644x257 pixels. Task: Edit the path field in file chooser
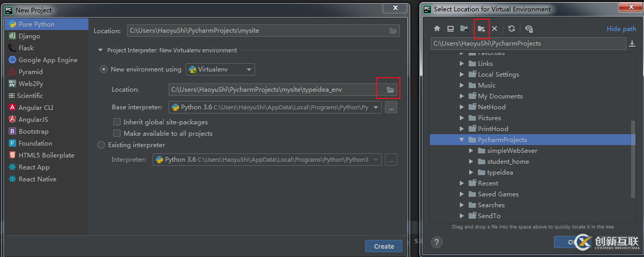tap(528, 44)
